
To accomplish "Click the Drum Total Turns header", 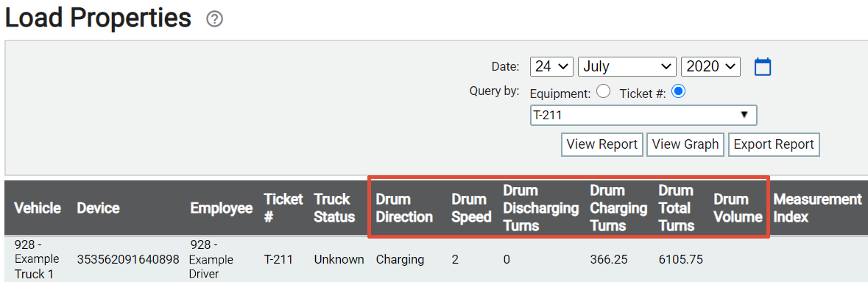I will pos(677,208).
